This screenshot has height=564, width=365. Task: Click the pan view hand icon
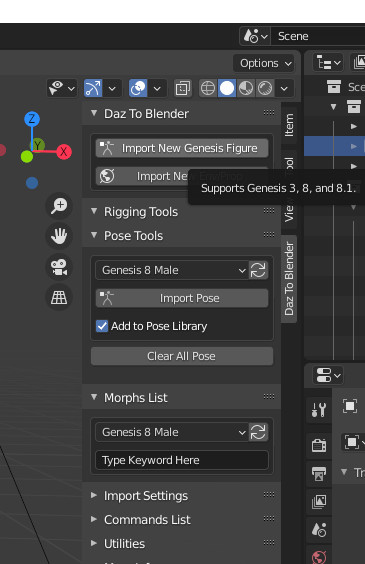point(59,236)
